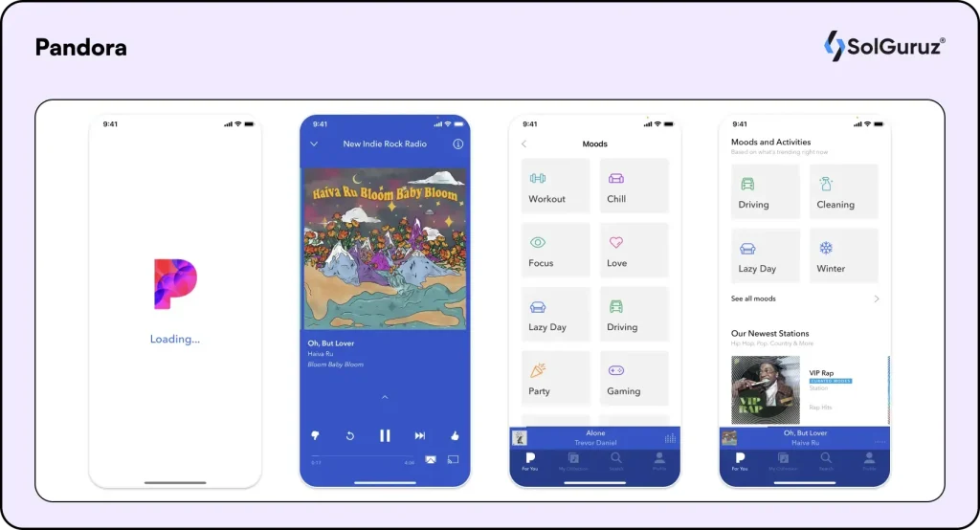Image resolution: width=980 pixels, height=530 pixels.
Task: Select the Party mood tile
Action: pyautogui.click(x=556, y=378)
